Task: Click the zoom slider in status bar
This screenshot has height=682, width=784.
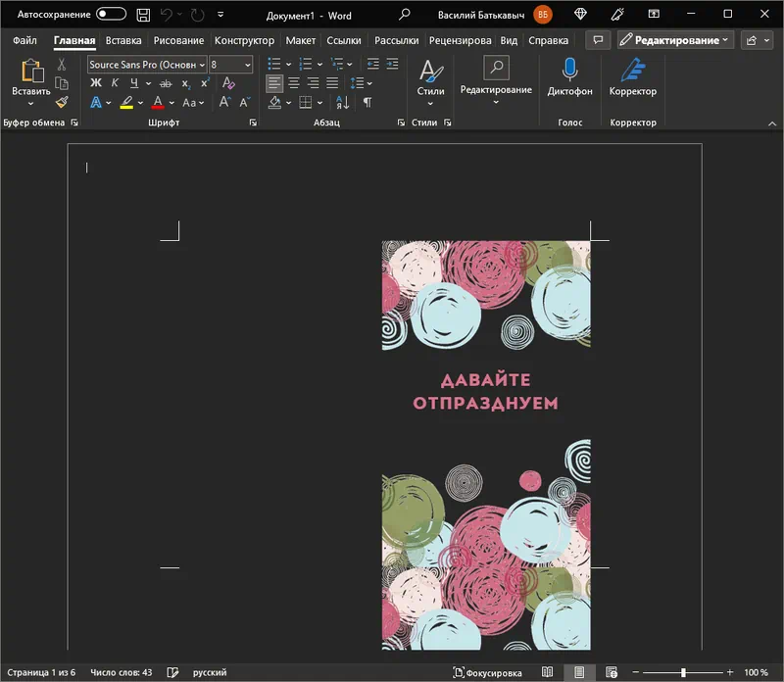Action: pyautogui.click(x=683, y=672)
